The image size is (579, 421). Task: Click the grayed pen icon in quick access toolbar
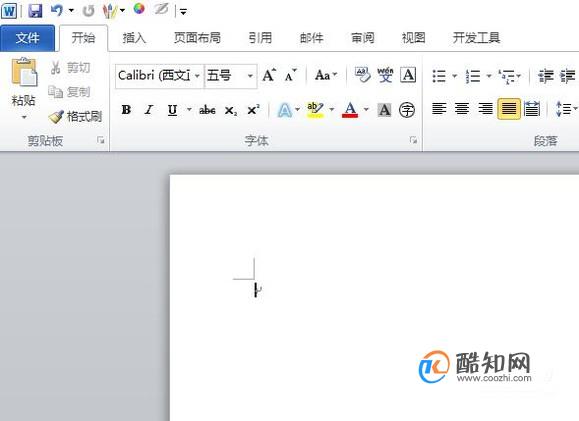(x=161, y=9)
